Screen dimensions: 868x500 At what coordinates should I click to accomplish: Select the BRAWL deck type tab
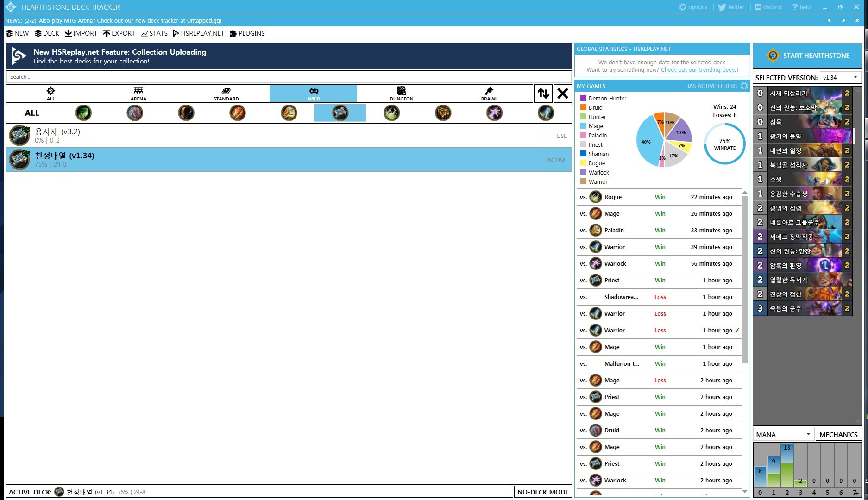(x=489, y=94)
